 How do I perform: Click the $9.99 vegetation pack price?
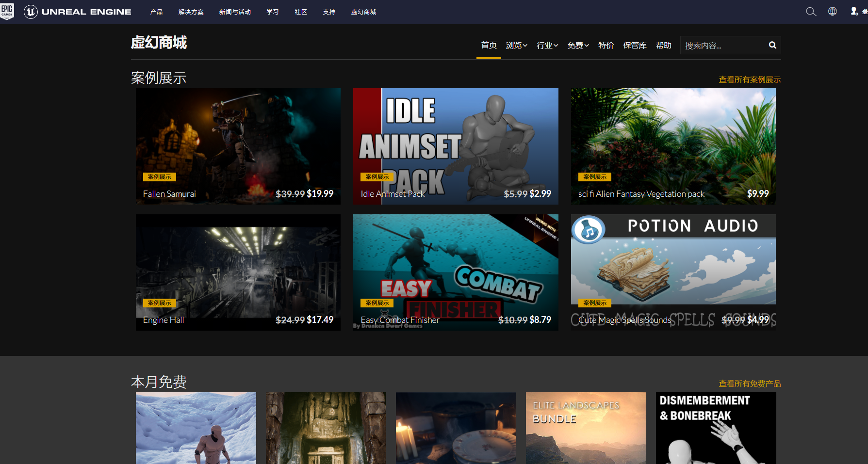pyautogui.click(x=758, y=193)
